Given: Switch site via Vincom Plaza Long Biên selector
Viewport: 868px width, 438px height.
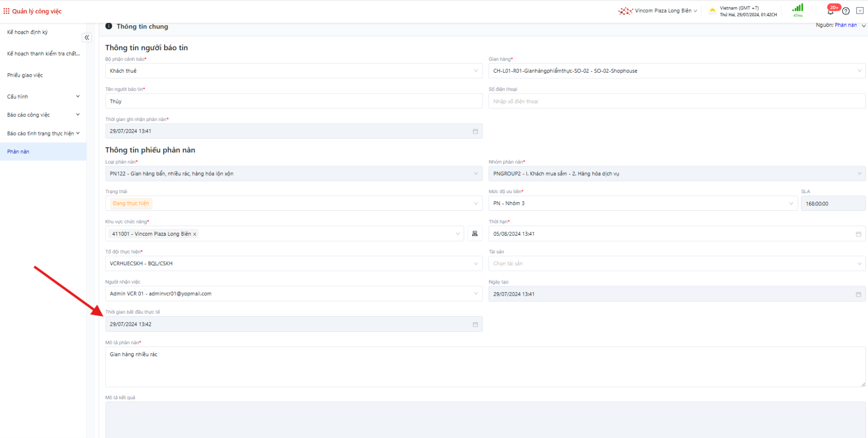Looking at the screenshot, I should coord(662,11).
